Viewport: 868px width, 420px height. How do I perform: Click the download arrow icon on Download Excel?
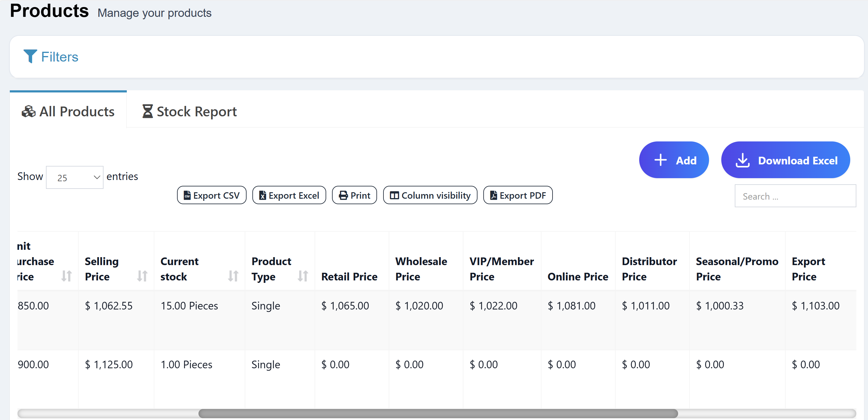coord(742,160)
